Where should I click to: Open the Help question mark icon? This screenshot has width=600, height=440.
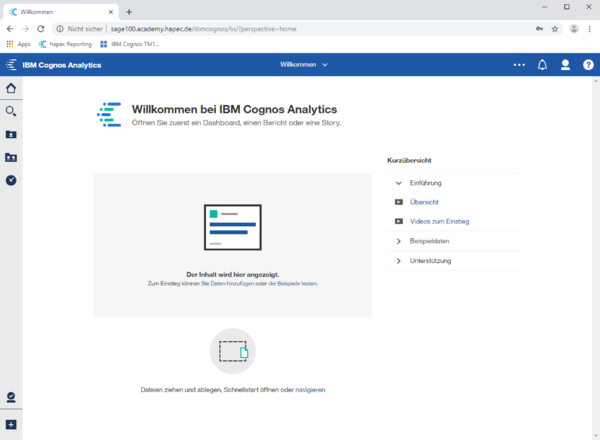click(x=588, y=65)
